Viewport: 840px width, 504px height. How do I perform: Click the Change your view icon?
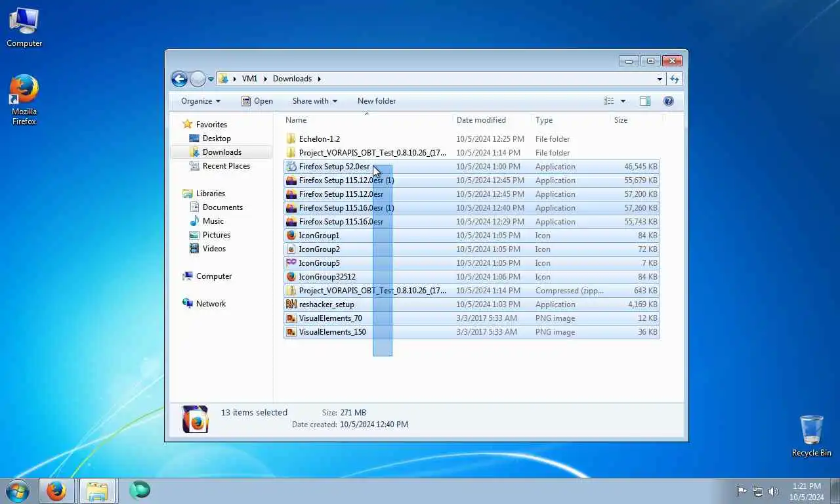point(609,101)
